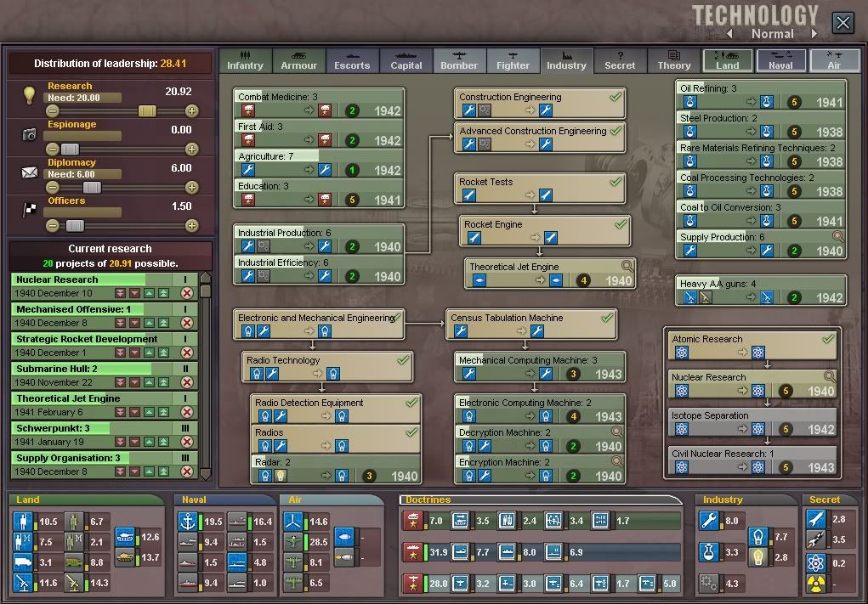Select Electronic Computing Machine technology
The width and height of the screenshot is (868, 604).
pyautogui.click(x=540, y=409)
